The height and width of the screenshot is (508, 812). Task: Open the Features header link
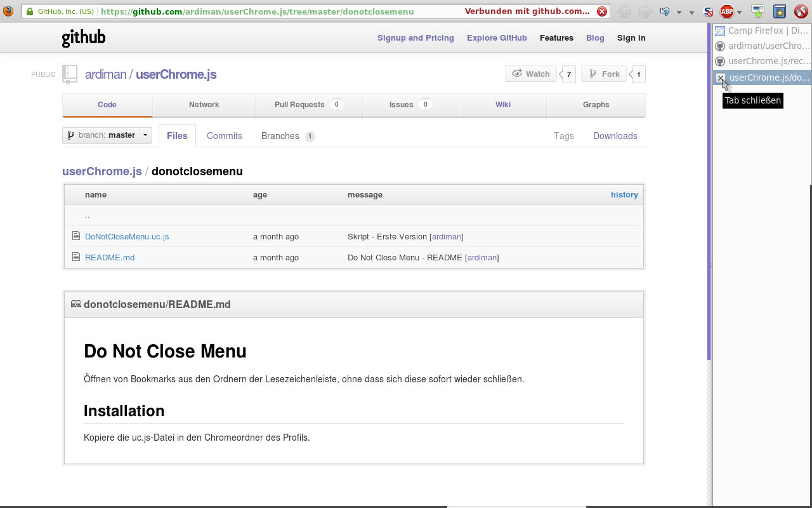coord(556,38)
